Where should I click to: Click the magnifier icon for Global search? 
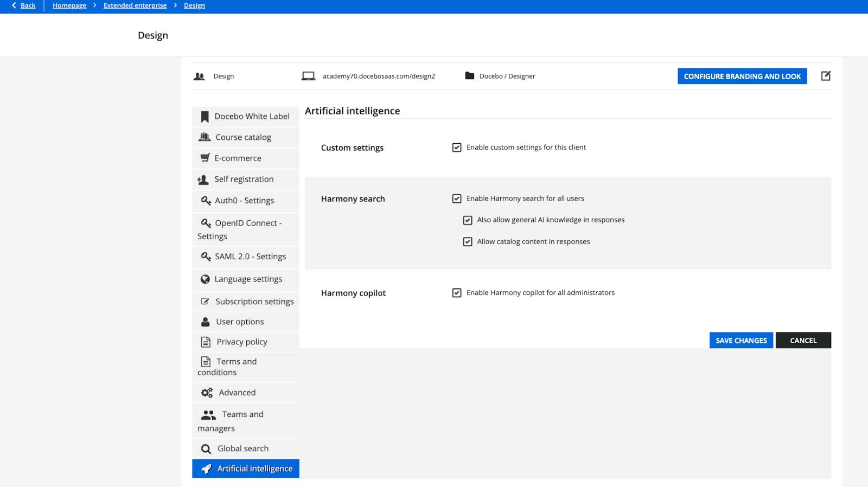click(206, 449)
